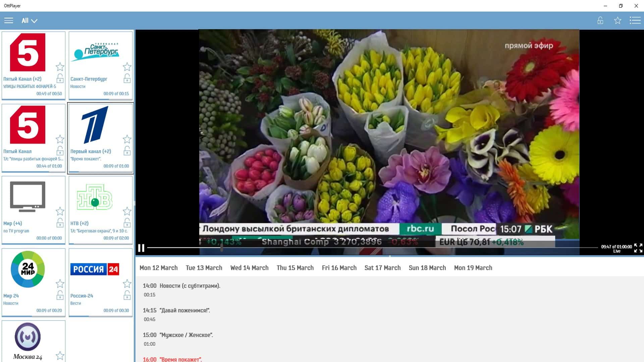Image resolution: width=644 pixels, height=362 pixels.
Task: Switch to list view using the list icon
Action: point(635,20)
